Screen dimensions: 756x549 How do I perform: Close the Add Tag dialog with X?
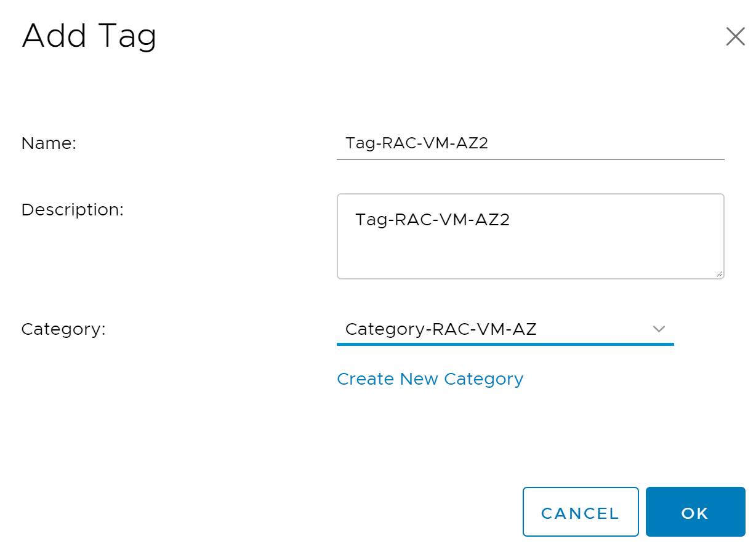tap(735, 37)
